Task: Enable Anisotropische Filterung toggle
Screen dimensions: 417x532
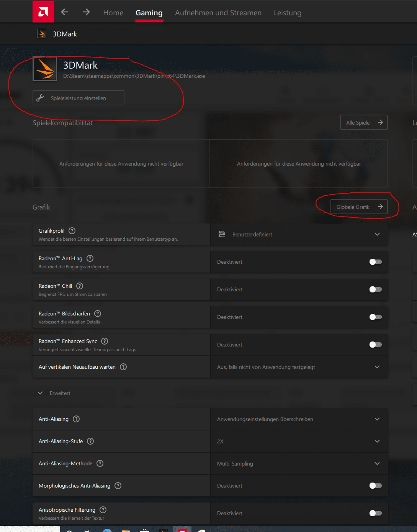Action: (375, 513)
